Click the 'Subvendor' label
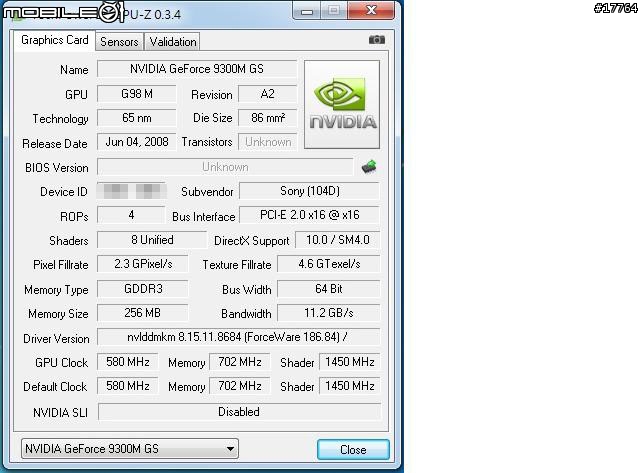Viewport: 640px width, 473px height. 207,192
